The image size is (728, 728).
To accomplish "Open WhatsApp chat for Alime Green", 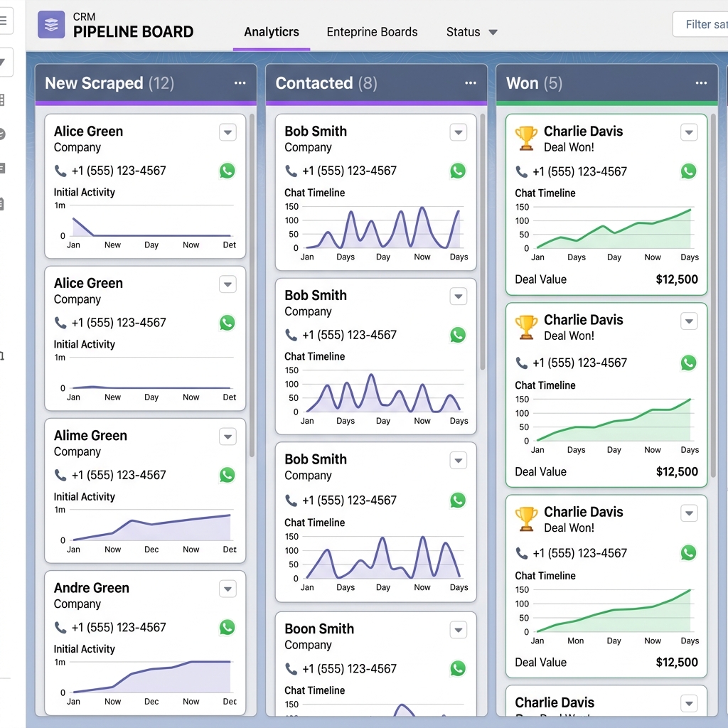I will tap(227, 475).
